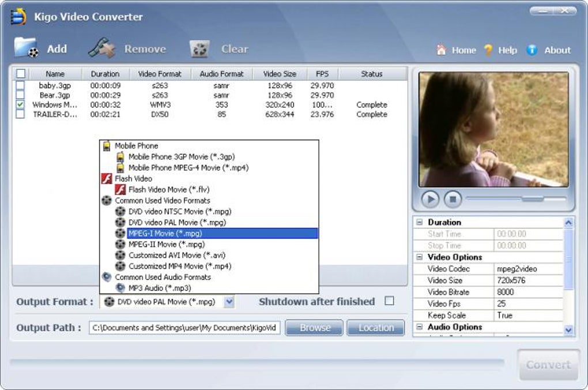Click the Kigo Video Converter logo icon

pyautogui.click(x=19, y=16)
